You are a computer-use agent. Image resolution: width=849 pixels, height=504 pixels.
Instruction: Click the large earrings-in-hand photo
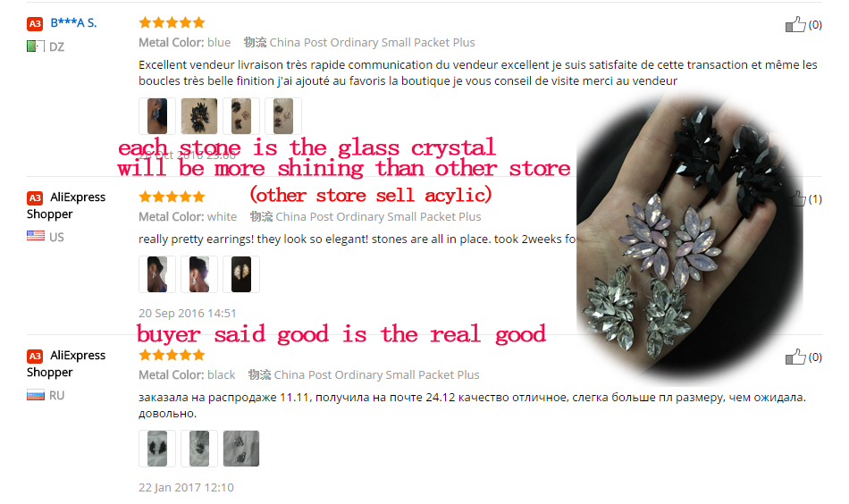(689, 239)
